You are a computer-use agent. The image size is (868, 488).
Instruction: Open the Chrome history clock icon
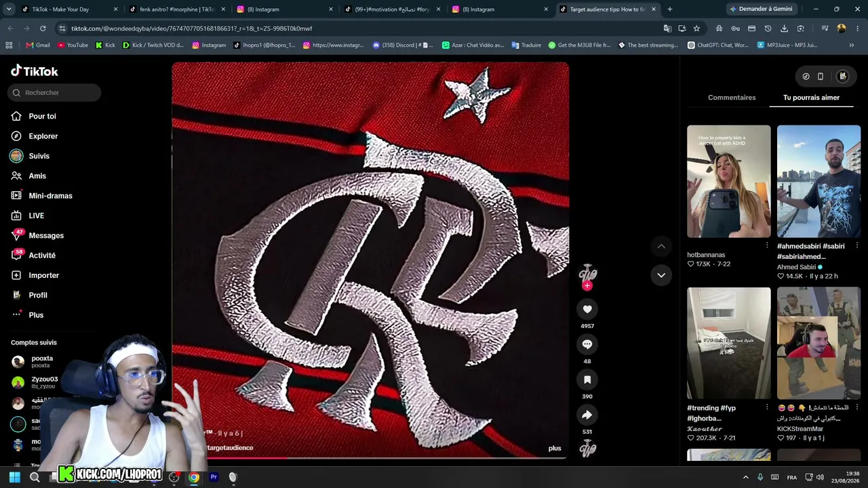coord(768,28)
